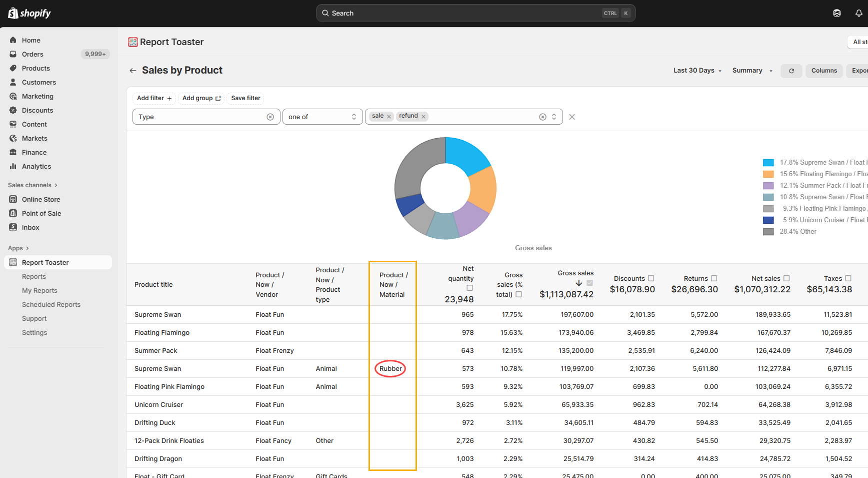Click the refresh report icon button

791,71
